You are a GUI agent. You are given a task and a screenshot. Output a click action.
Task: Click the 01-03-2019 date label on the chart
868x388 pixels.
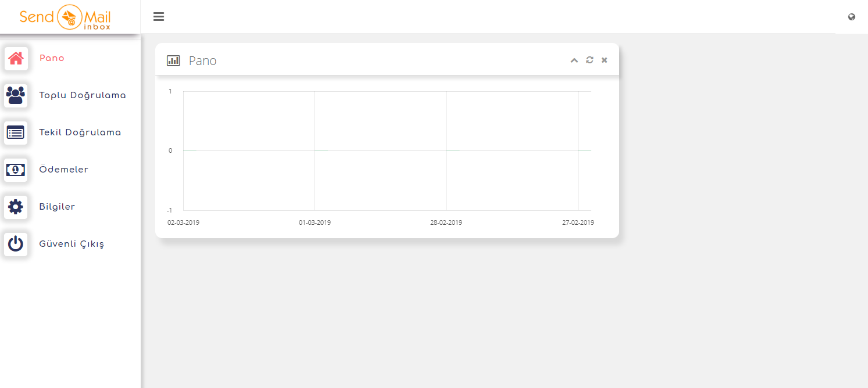pos(315,222)
